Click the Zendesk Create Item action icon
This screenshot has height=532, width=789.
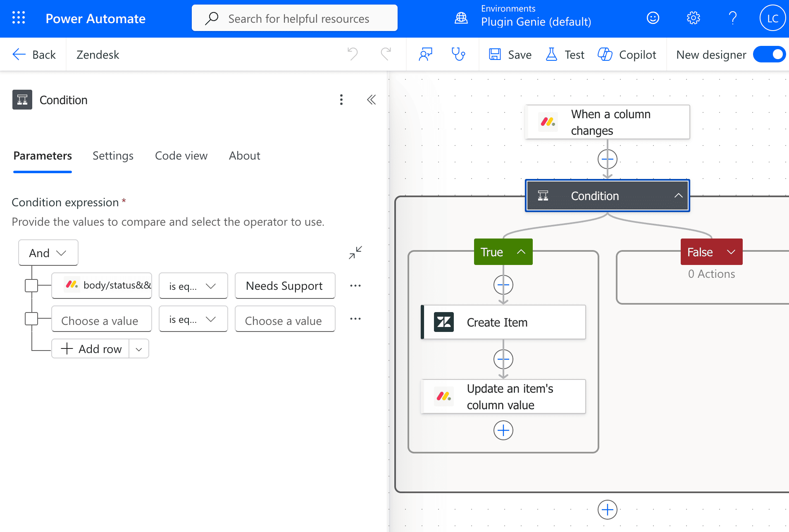(444, 322)
